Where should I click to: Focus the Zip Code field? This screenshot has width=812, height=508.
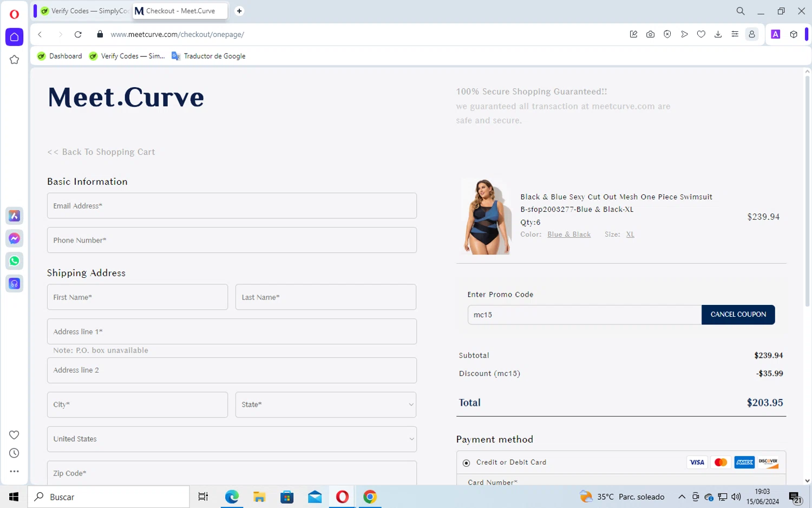tap(232, 473)
